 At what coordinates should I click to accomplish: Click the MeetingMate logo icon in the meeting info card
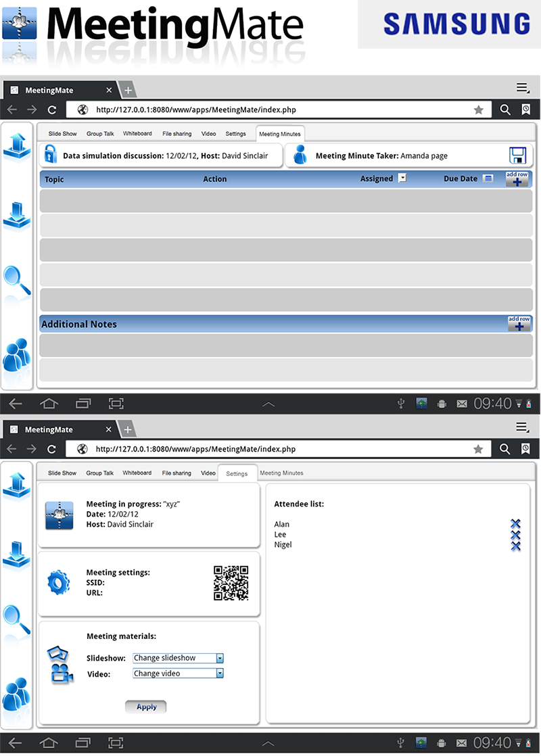tap(60, 515)
